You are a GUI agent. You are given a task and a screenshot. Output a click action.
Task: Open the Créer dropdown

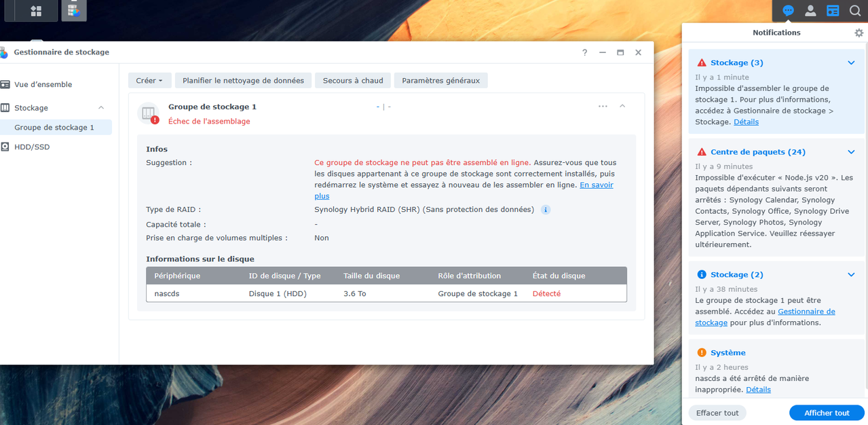click(149, 81)
